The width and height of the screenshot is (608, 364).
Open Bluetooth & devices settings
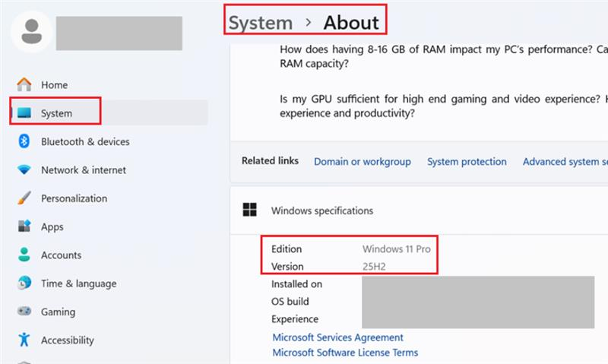[x=85, y=141]
